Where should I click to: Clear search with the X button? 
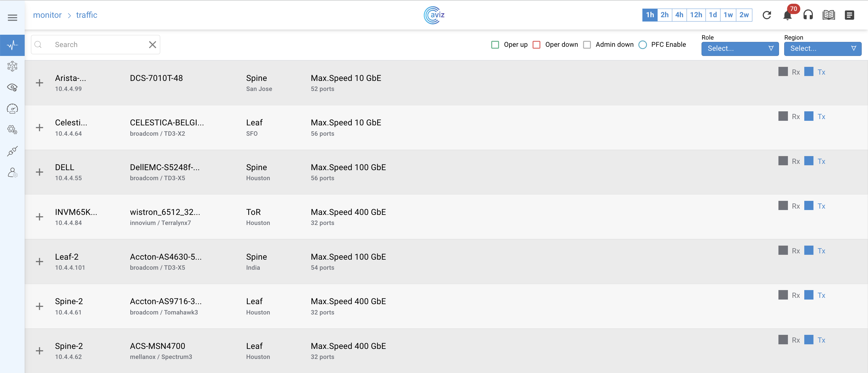tap(152, 44)
